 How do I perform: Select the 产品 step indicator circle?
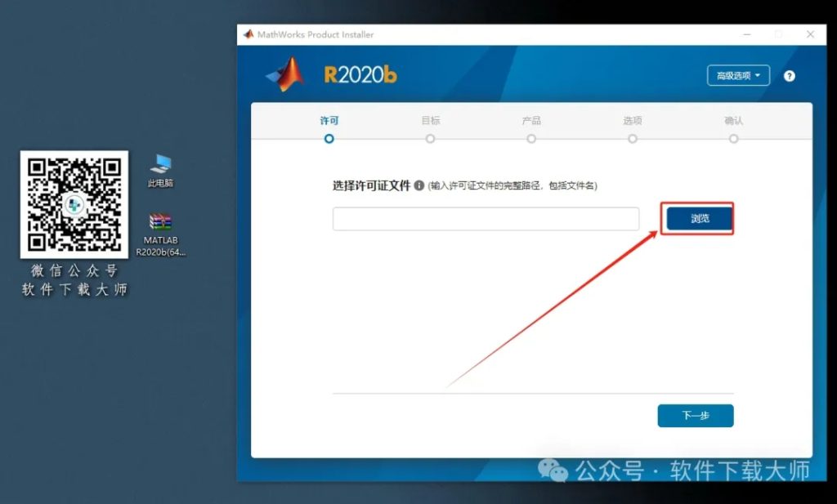pos(531,139)
